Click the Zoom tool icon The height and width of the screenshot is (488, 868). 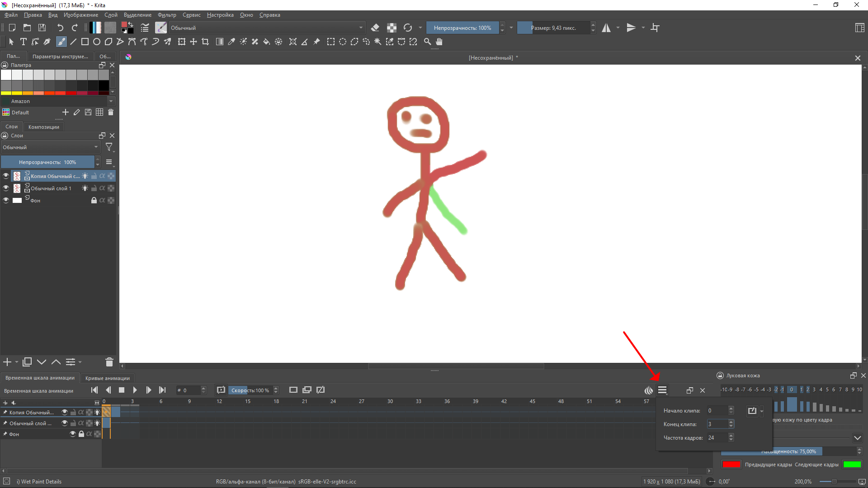[x=427, y=42]
